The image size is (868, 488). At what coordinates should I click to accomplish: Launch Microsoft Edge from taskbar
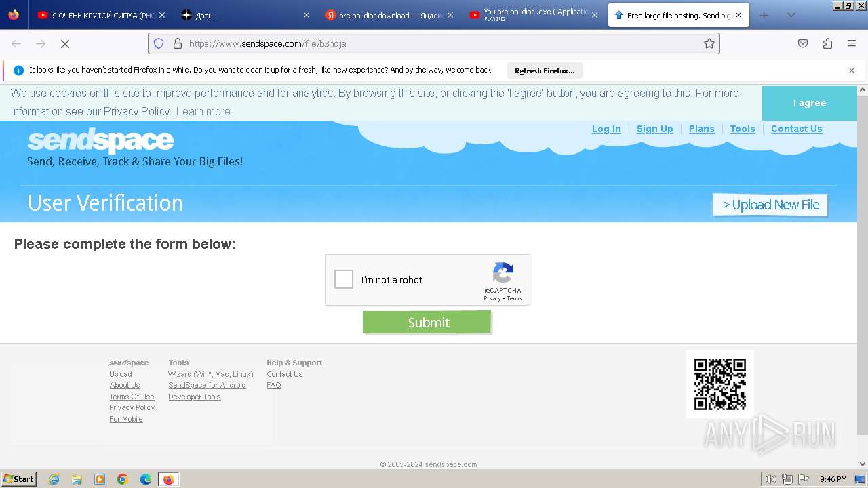pos(146,479)
